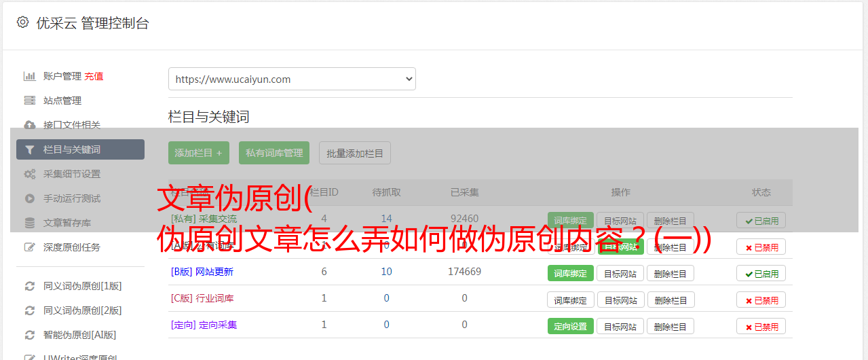Click the 92460 collected count cell
The height and width of the screenshot is (360, 868).
coord(464,219)
